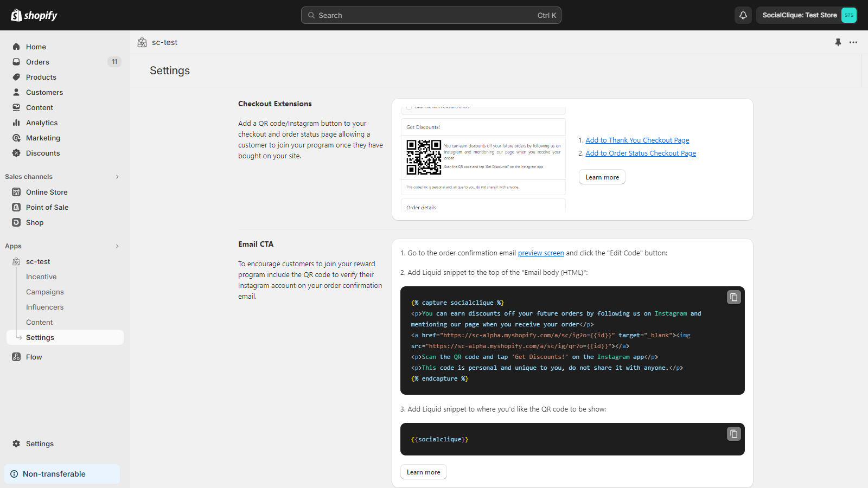This screenshot has width=868, height=488.
Task: Click the Flow app icon
Action: pos(16,357)
